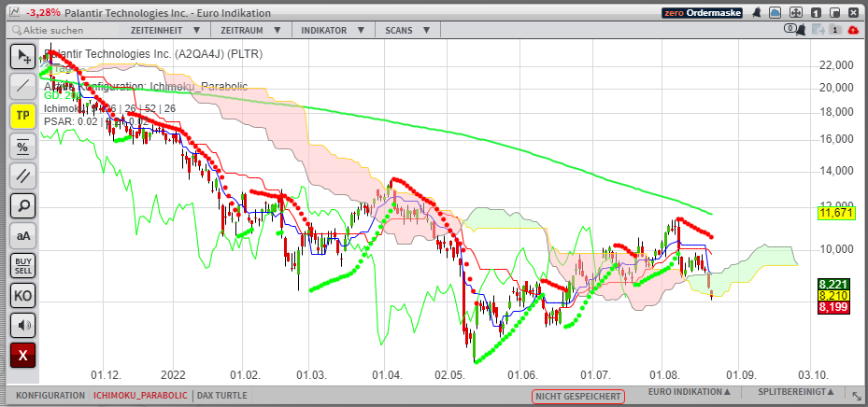Click the four-arrow move window icon
The image size is (868, 407).
click(795, 13)
